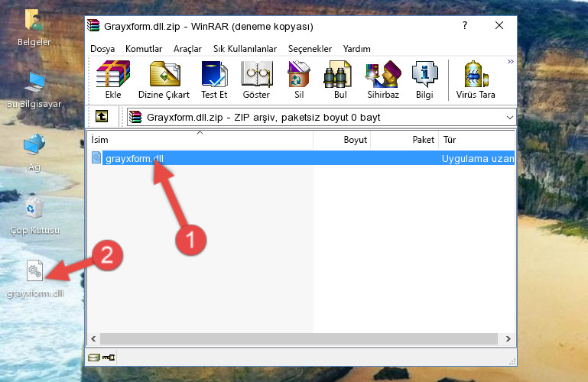
Task: Open the Komutlar menu
Action: click(144, 49)
